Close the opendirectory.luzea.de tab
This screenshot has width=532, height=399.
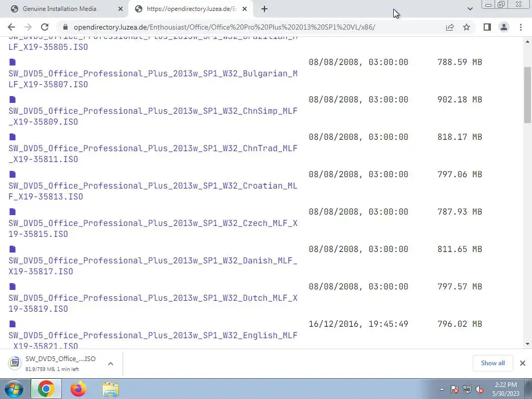[245, 9]
